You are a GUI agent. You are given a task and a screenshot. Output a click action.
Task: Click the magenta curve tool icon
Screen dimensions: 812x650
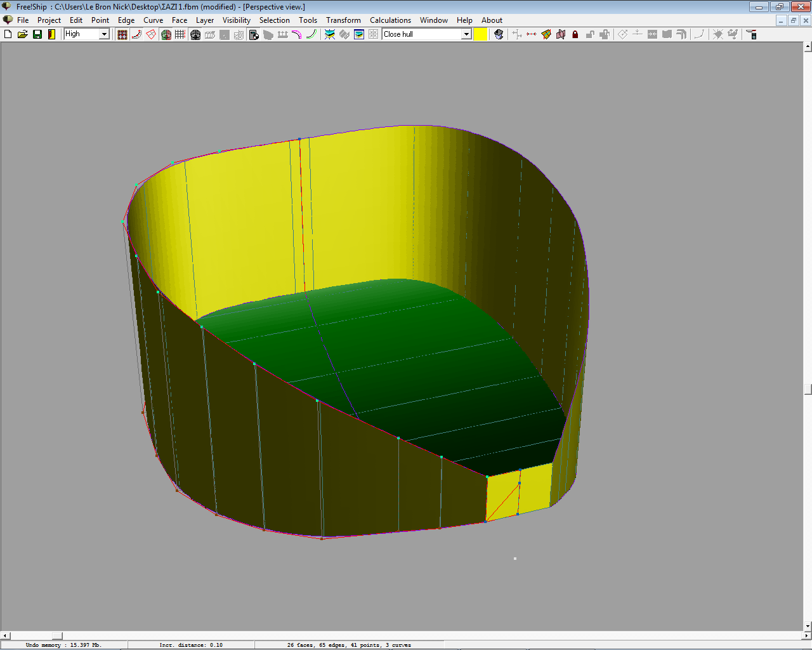[297, 34]
